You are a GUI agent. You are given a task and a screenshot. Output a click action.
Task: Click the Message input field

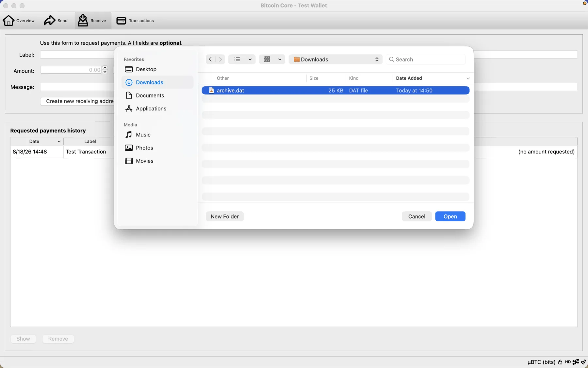click(x=77, y=87)
